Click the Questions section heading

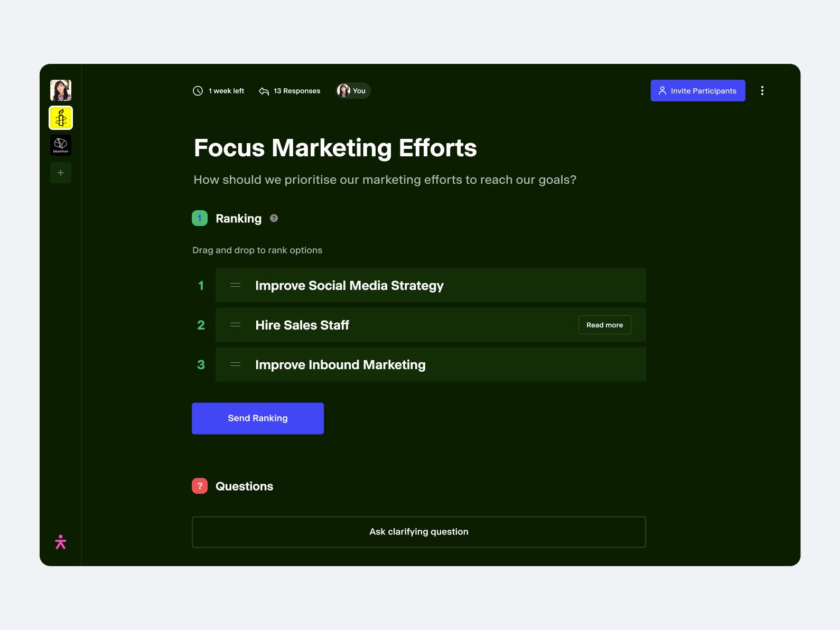(245, 486)
